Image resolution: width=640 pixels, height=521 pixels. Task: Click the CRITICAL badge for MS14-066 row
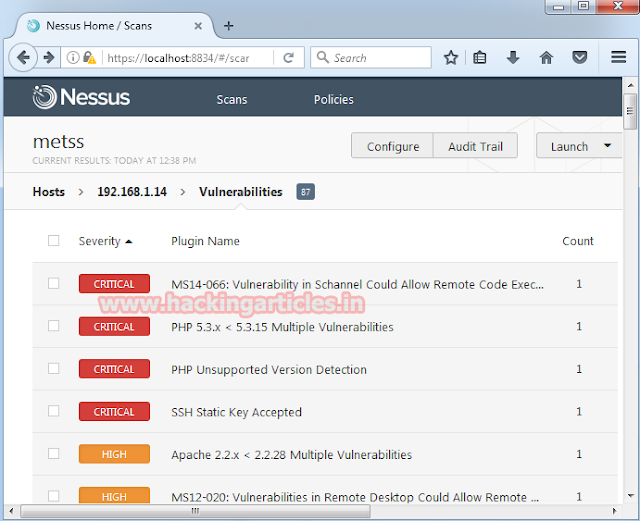tap(114, 284)
